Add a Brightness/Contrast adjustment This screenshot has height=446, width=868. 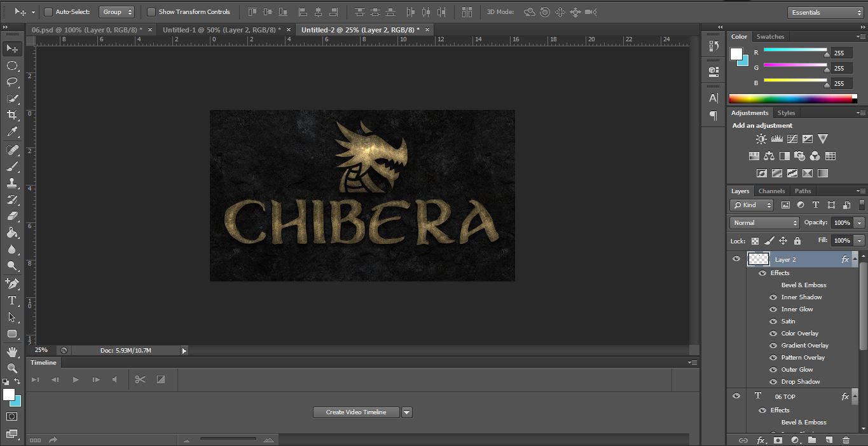761,139
